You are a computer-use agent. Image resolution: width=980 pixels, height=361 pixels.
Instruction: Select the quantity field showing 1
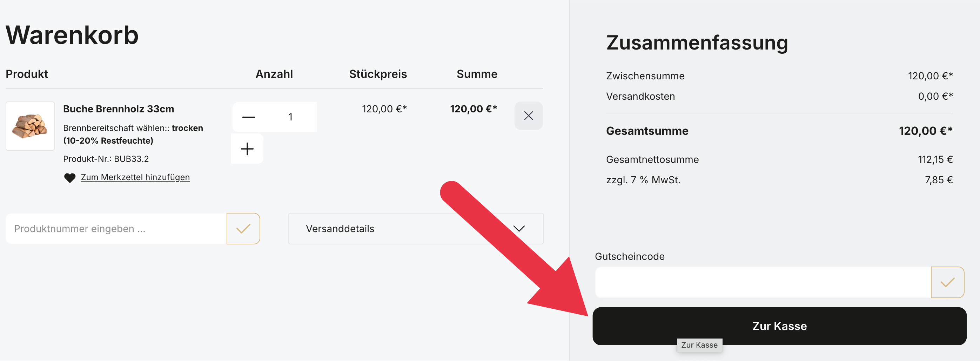[290, 117]
